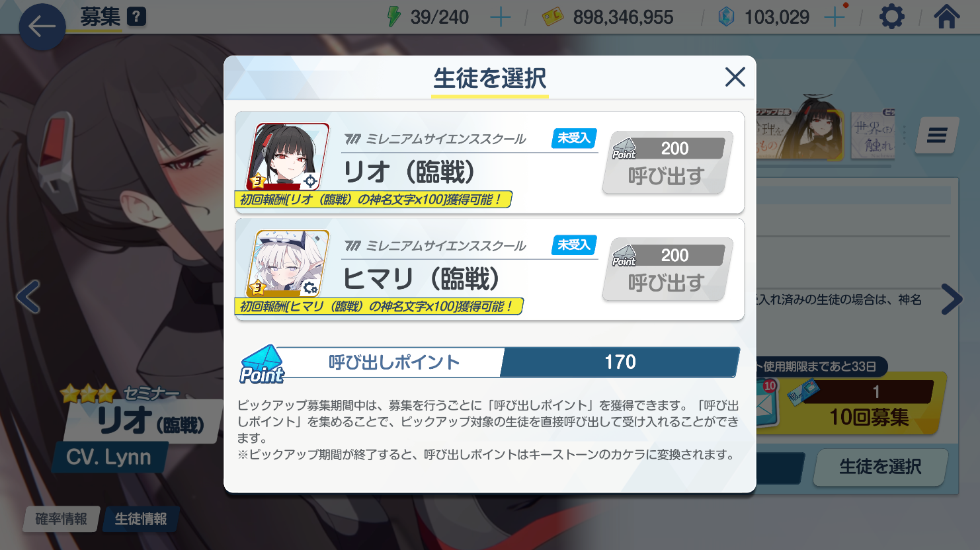Image resolution: width=980 pixels, height=550 pixels.
Task: Open 確率情報 tab
Action: [61, 519]
